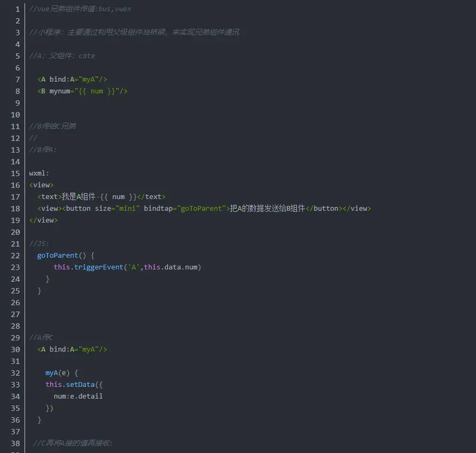
Task: Click closing '</view>' tag on line 19
Action: pos(43,220)
